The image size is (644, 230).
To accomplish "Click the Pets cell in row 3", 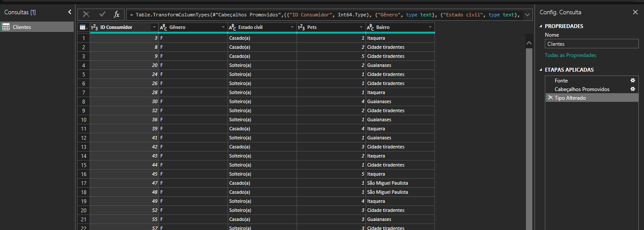I will click(331, 56).
